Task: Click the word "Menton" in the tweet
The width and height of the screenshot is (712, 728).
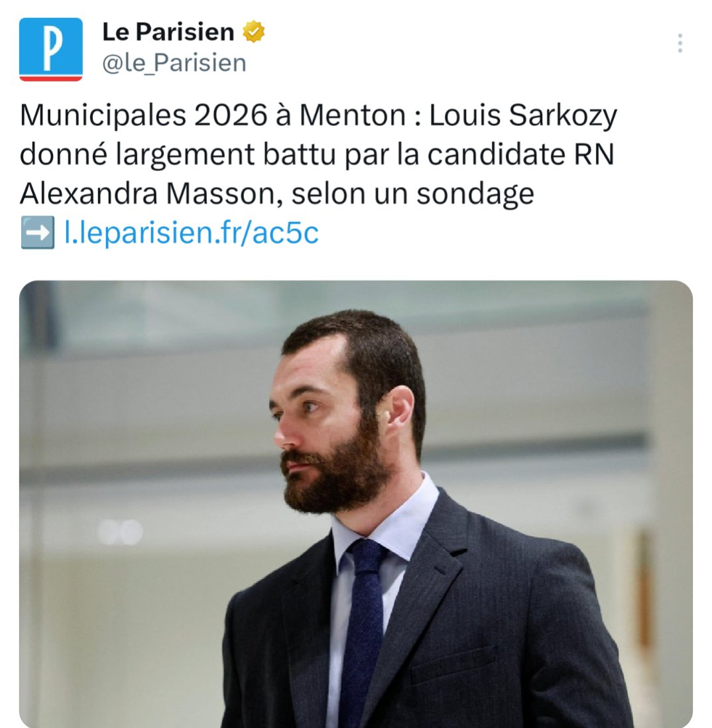Action: point(353,116)
